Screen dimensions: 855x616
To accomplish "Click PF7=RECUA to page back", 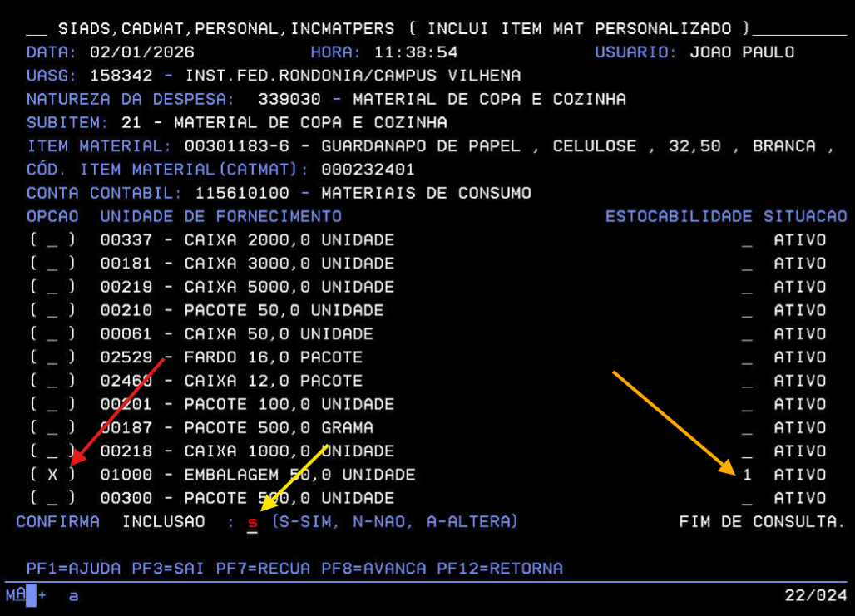I will (263, 569).
